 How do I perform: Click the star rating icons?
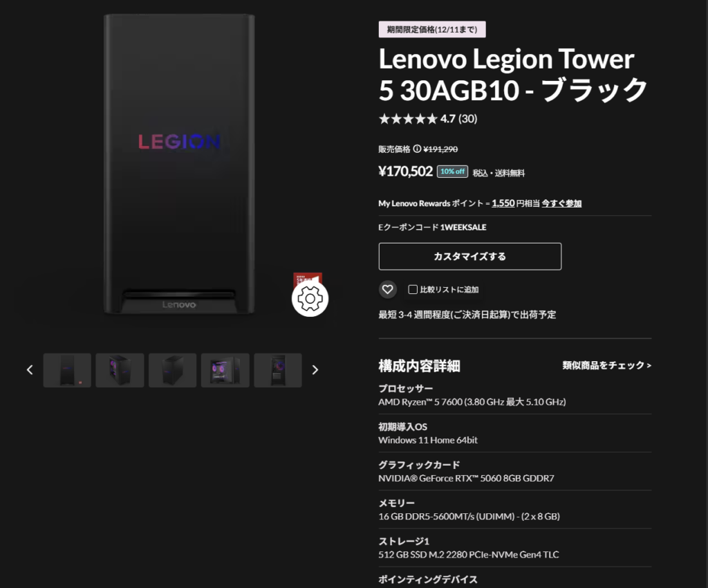point(408,119)
